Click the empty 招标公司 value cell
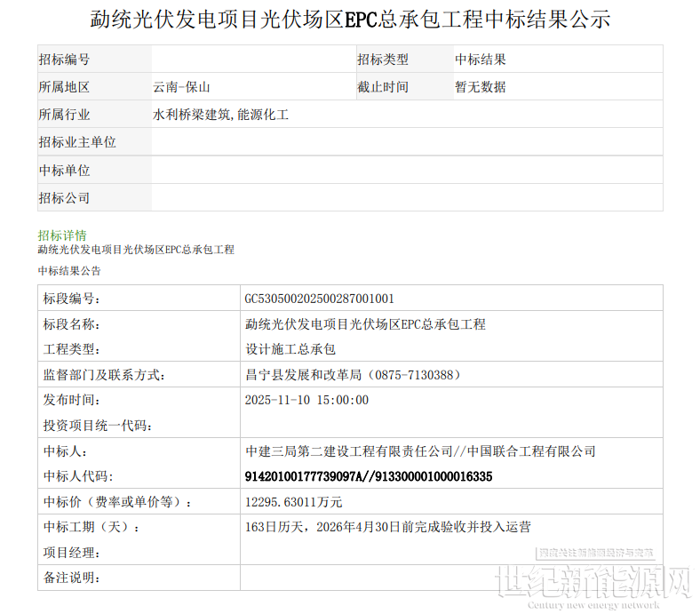 pos(406,197)
